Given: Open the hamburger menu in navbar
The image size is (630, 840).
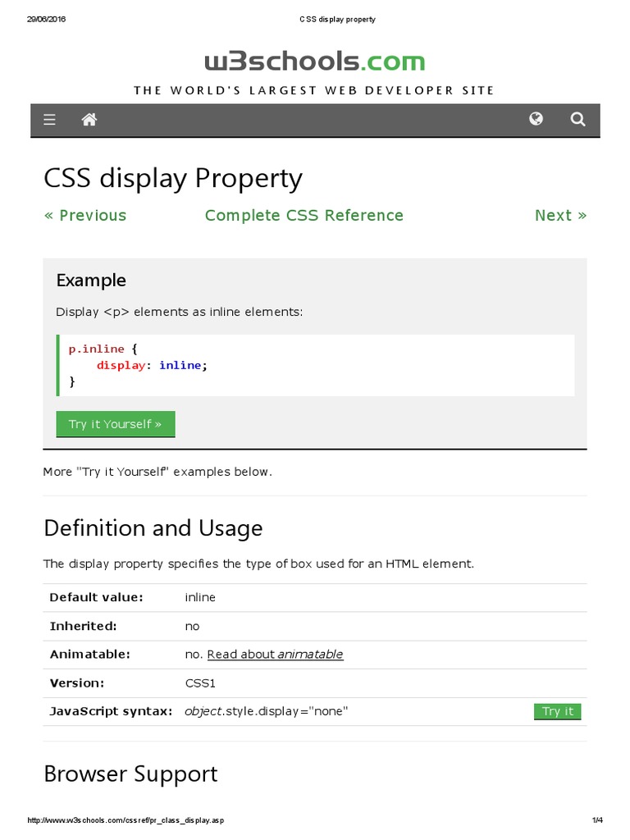Looking at the screenshot, I should (50, 120).
